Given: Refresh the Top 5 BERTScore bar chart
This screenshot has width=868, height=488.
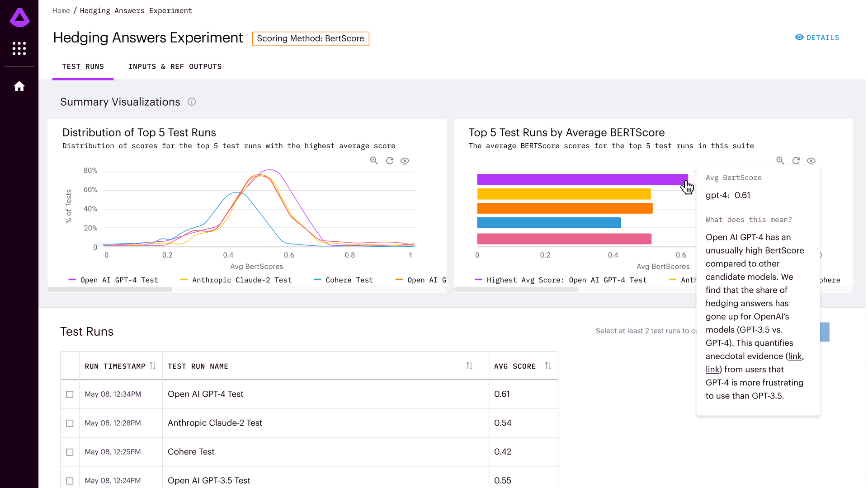Looking at the screenshot, I should [x=796, y=161].
